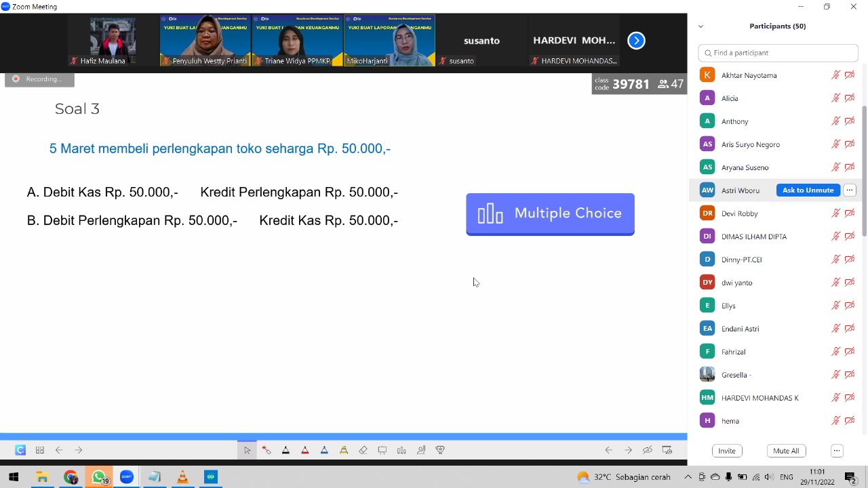Open the more options menu beside Mute All
This screenshot has width=868, height=488.
point(837,451)
